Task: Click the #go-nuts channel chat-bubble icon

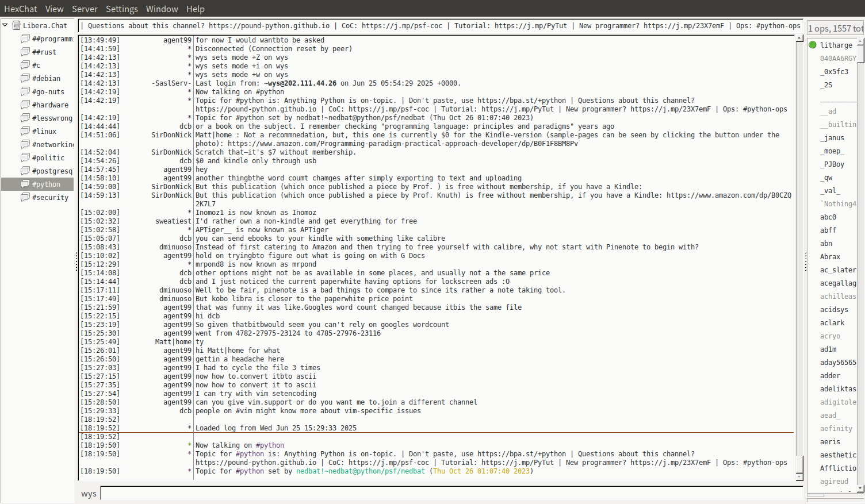Action: click(25, 91)
